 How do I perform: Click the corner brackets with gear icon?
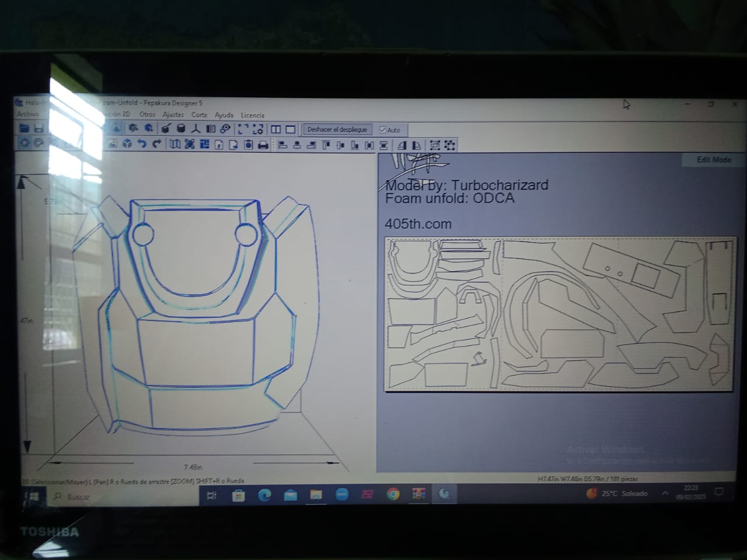tap(258, 129)
